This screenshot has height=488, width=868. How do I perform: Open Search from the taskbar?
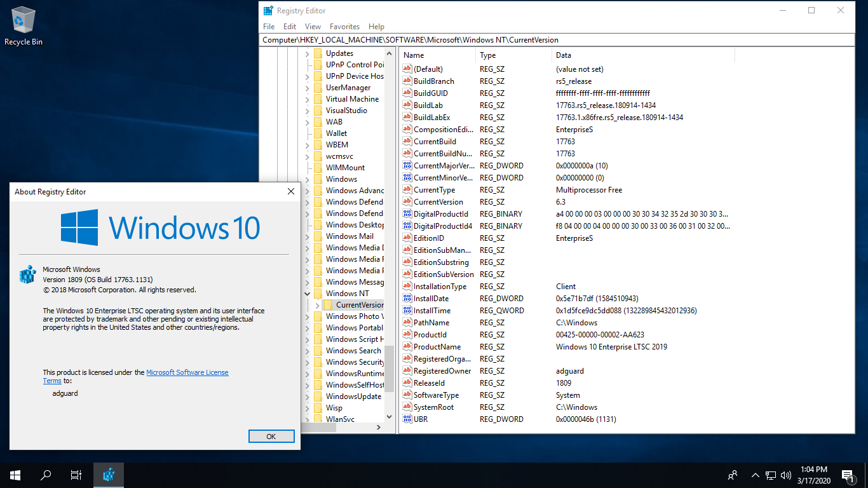pyautogui.click(x=46, y=475)
